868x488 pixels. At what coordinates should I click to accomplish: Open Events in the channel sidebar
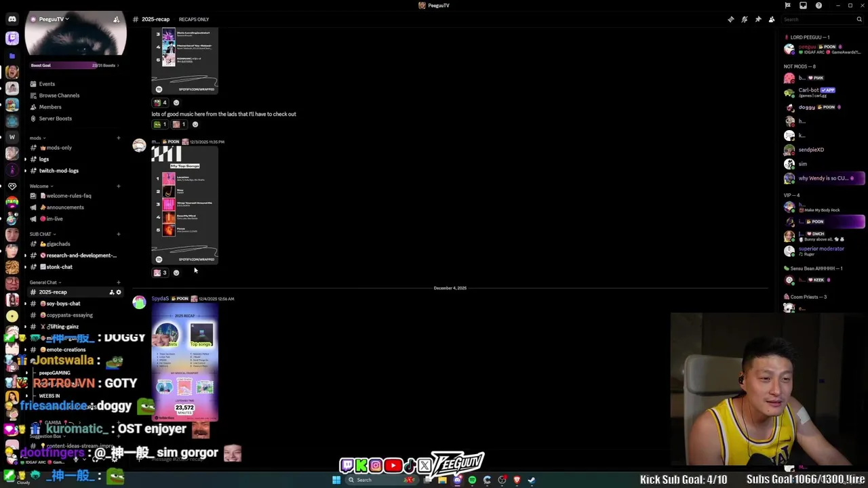pos(47,84)
